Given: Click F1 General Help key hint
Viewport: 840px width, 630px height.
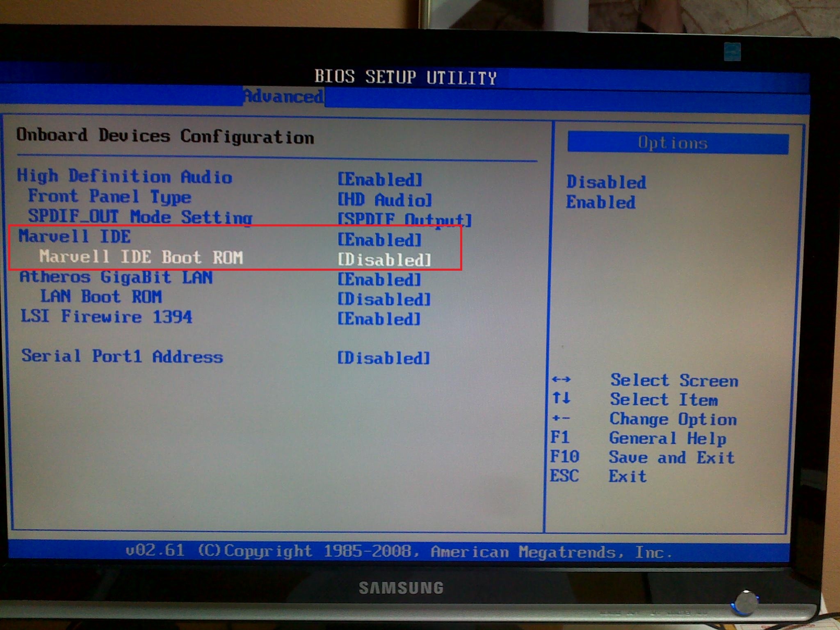Looking at the screenshot, I should [560, 437].
